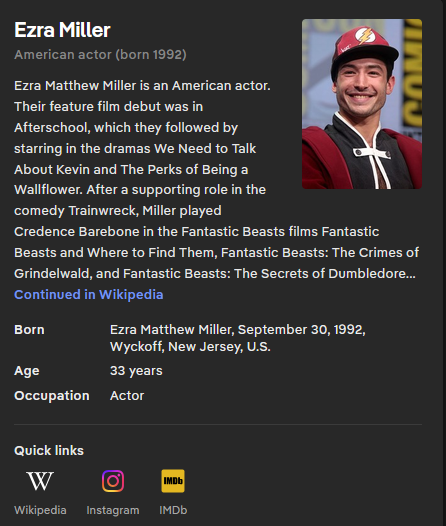446x526 pixels.
Task: Open the IMDb quick link icon
Action: (173, 481)
